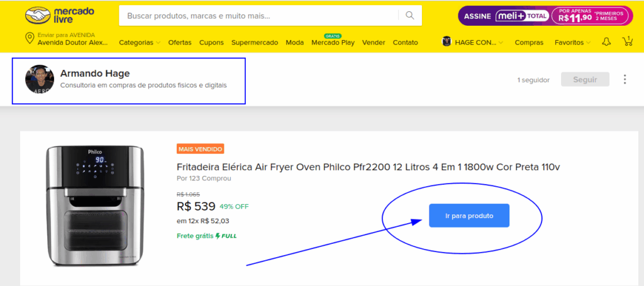Click the Por 123 Comprou text

(x=204, y=179)
